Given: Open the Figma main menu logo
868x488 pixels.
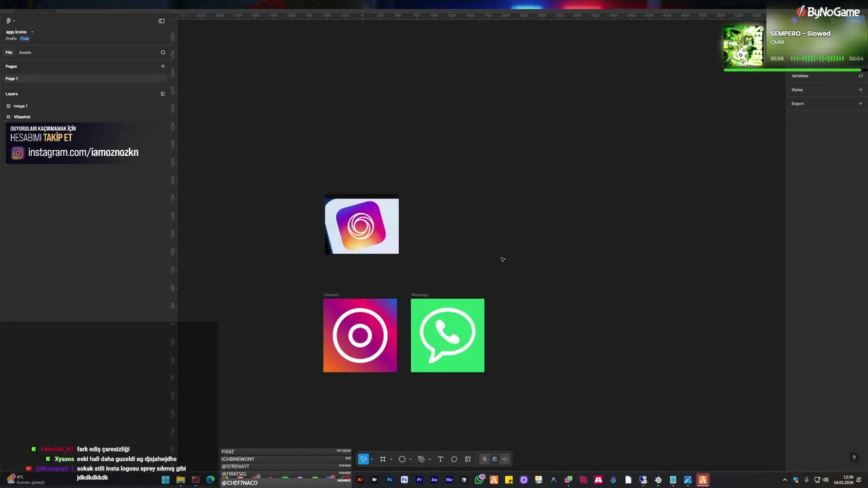Looking at the screenshot, I should coord(8,21).
